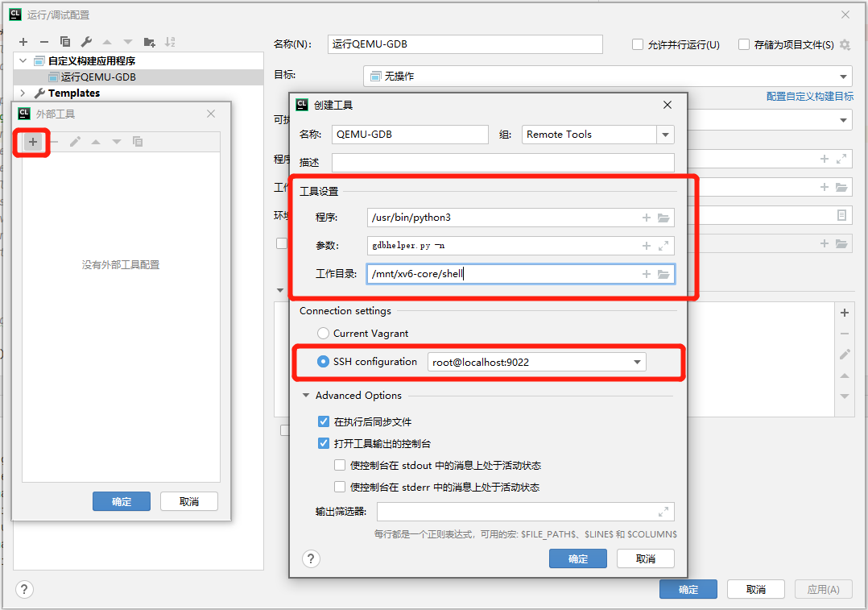Image resolution: width=868 pixels, height=610 pixels.
Task: Click the folder browse icon in 程序 field
Action: click(663, 218)
